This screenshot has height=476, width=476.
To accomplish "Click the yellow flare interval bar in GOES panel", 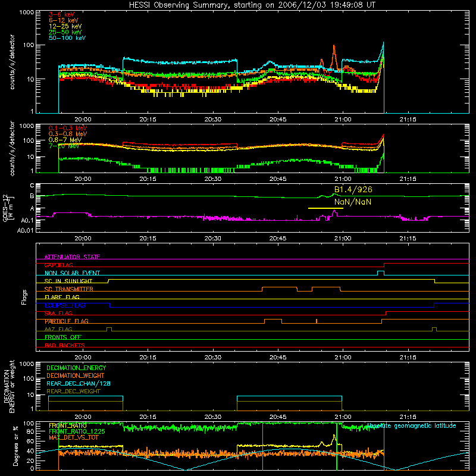I will click(325, 208).
